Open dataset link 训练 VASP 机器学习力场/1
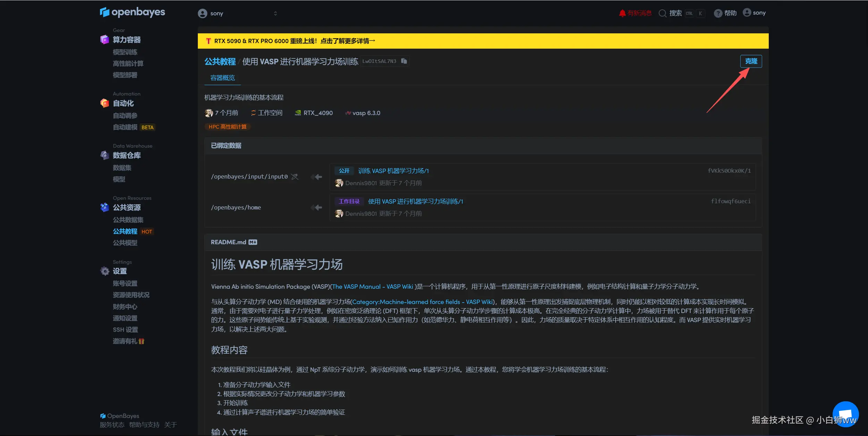The width and height of the screenshot is (868, 436). pos(393,171)
